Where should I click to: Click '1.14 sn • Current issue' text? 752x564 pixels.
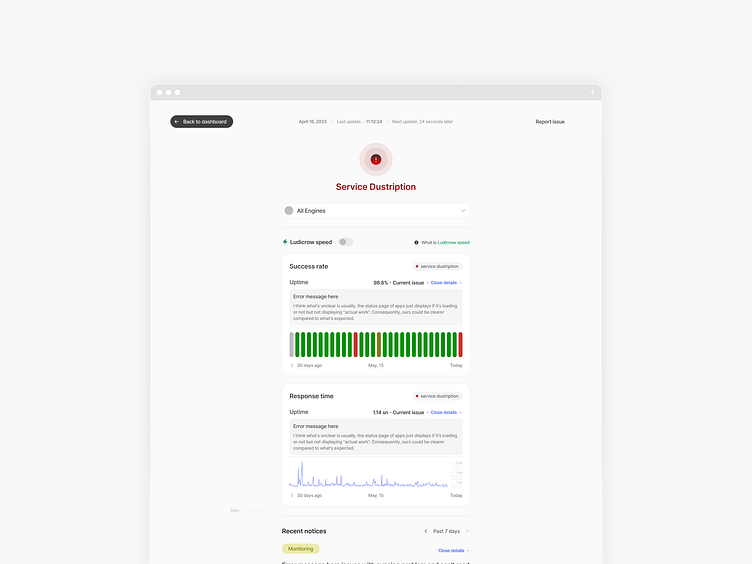[398, 412]
